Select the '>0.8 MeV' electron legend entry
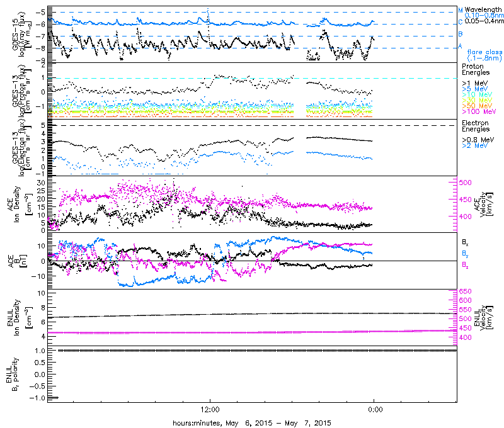 point(478,140)
